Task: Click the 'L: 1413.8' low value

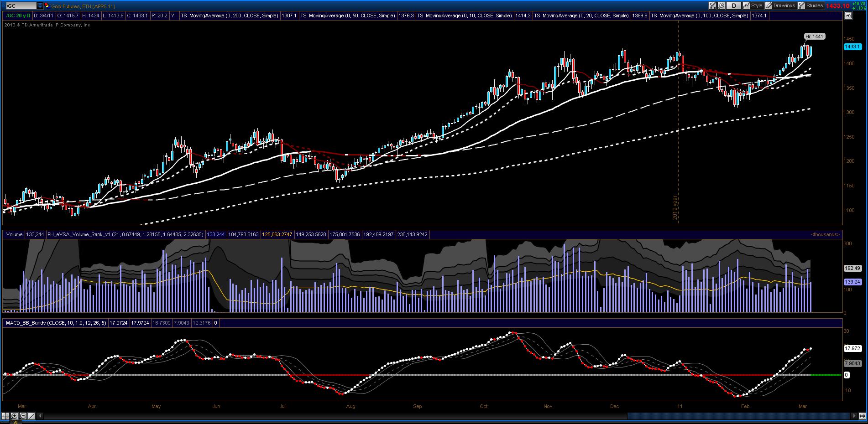Action: (113, 16)
